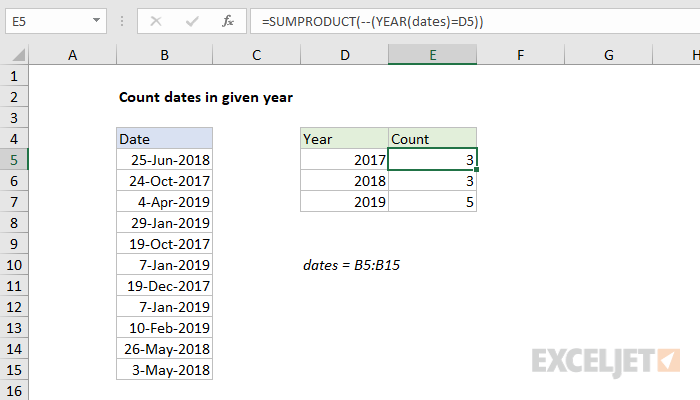700x400 pixels.
Task: Select row 4 header
Action: click(x=14, y=139)
